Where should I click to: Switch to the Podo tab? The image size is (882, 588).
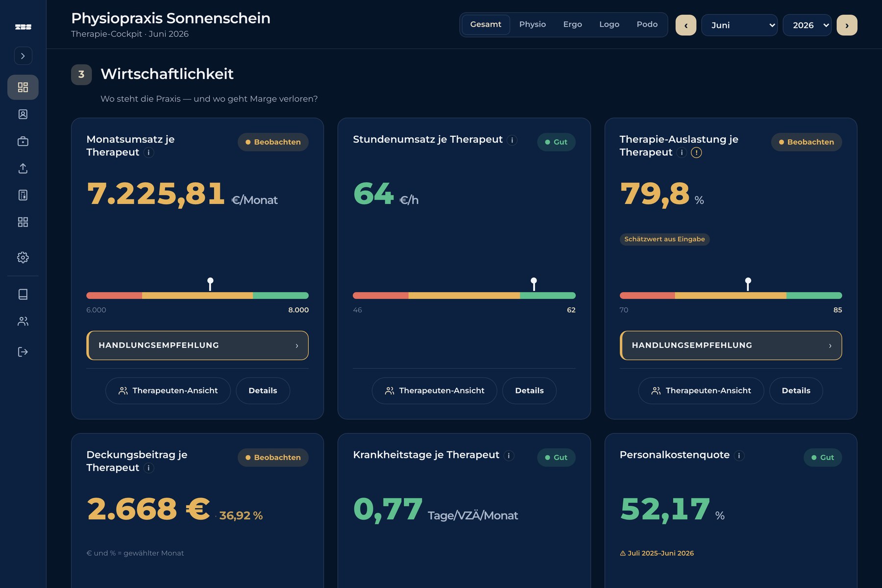tap(647, 24)
